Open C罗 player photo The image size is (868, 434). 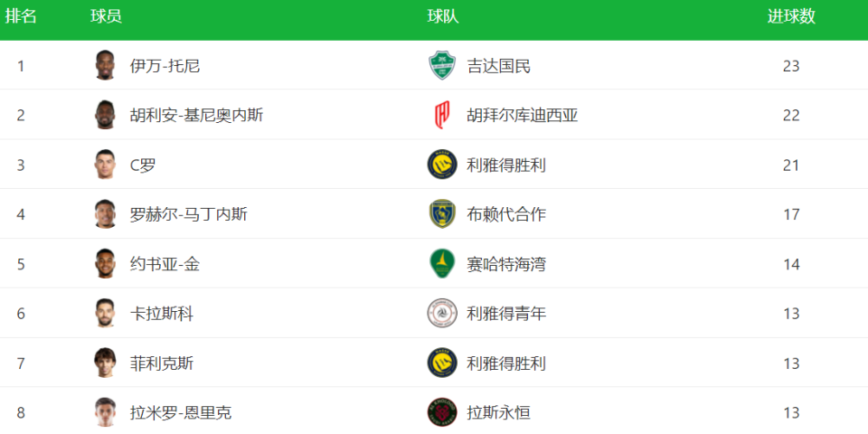point(105,165)
